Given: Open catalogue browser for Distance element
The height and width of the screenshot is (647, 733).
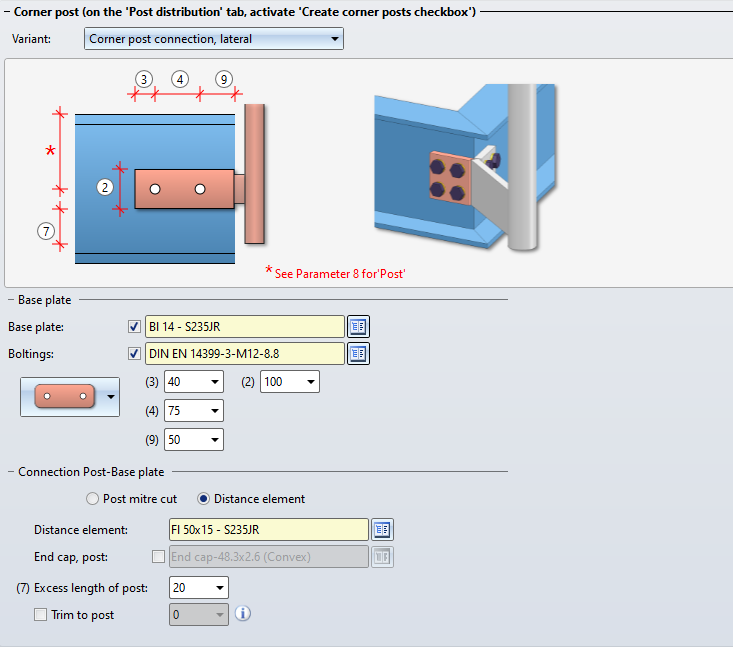Looking at the screenshot, I should click(x=382, y=529).
